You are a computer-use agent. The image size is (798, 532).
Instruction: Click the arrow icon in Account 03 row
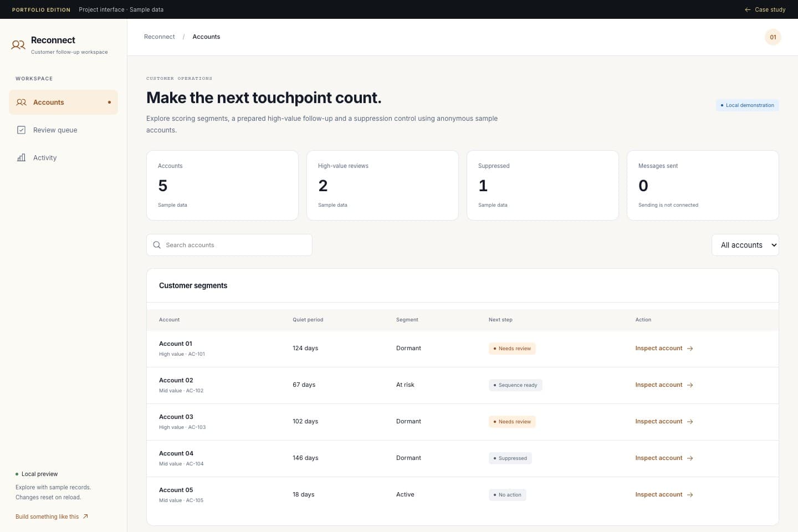[x=690, y=422]
